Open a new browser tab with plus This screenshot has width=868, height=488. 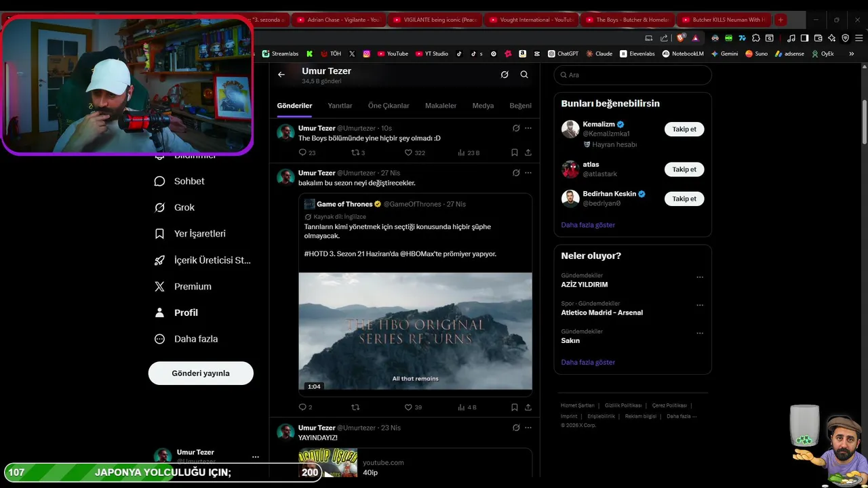click(781, 20)
